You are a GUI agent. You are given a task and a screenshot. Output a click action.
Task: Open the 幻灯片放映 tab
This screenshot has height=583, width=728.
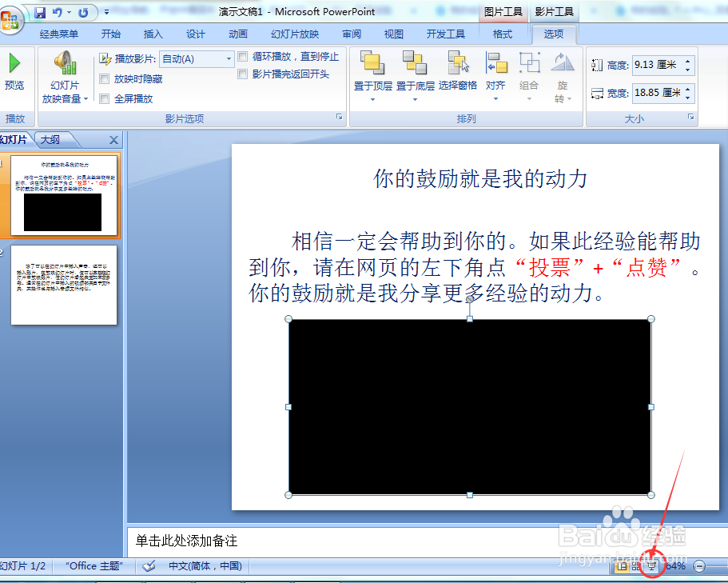click(295, 34)
